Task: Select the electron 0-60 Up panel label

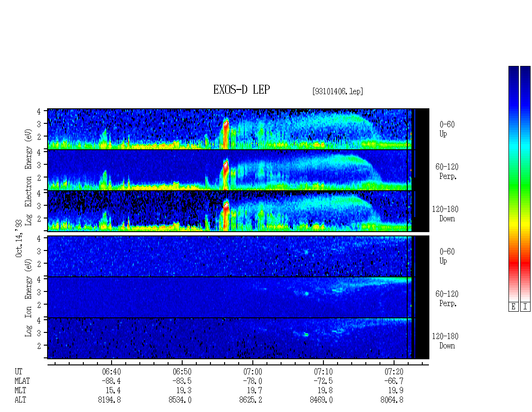Action: [447, 129]
